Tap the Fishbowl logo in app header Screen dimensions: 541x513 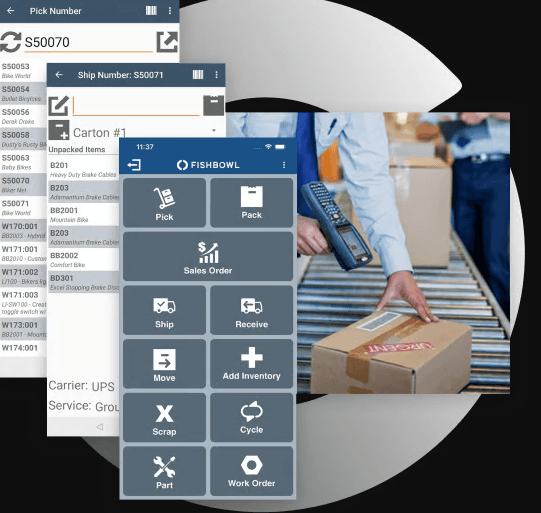point(208,165)
